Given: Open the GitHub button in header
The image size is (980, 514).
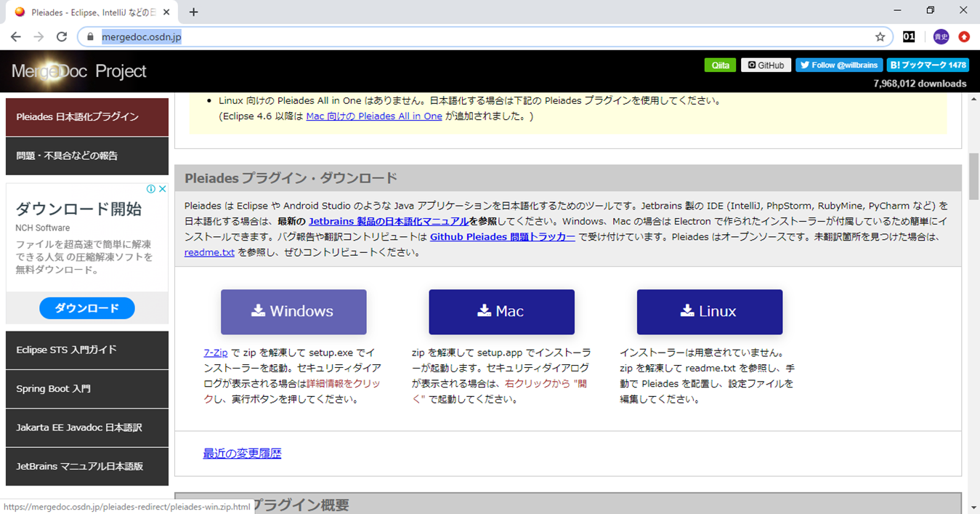Looking at the screenshot, I should 766,65.
